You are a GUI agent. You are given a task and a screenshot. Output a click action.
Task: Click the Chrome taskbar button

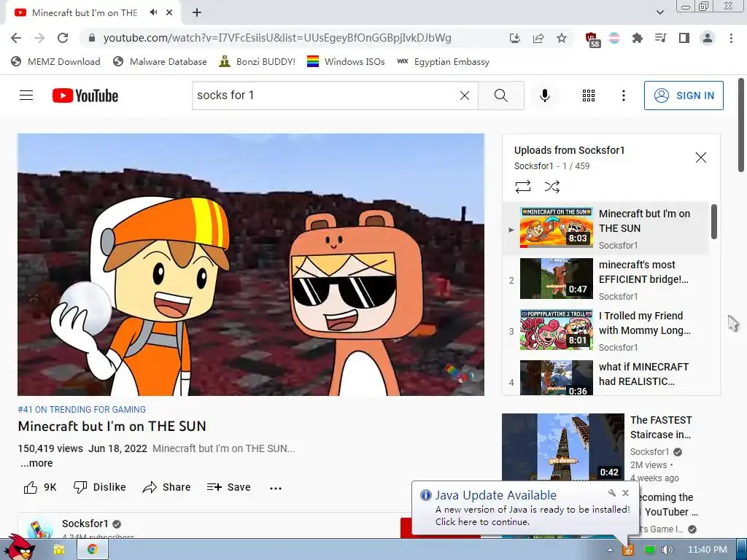[x=93, y=550]
